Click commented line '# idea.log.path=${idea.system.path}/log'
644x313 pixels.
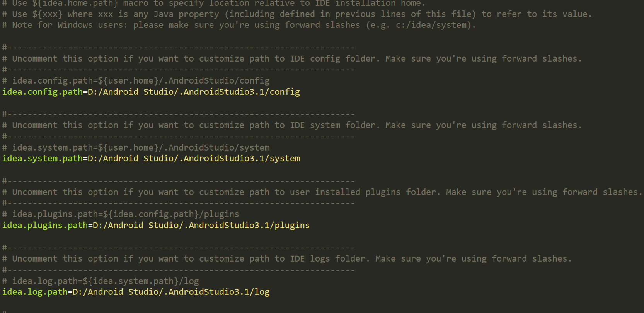click(101, 281)
